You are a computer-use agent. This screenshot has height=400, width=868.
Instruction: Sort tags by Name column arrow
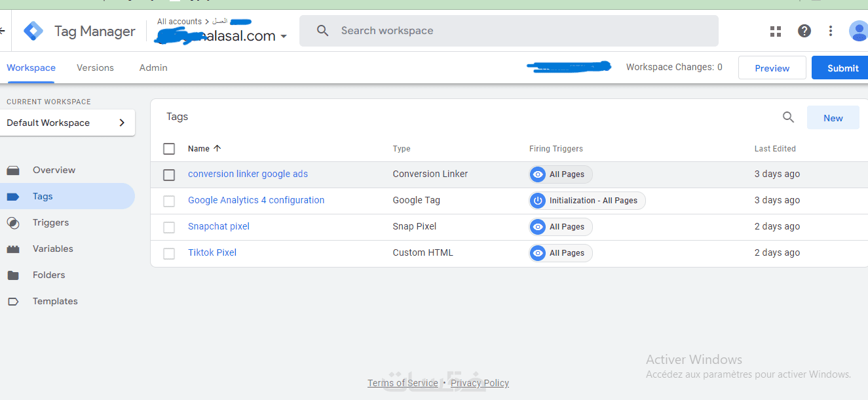click(x=217, y=149)
